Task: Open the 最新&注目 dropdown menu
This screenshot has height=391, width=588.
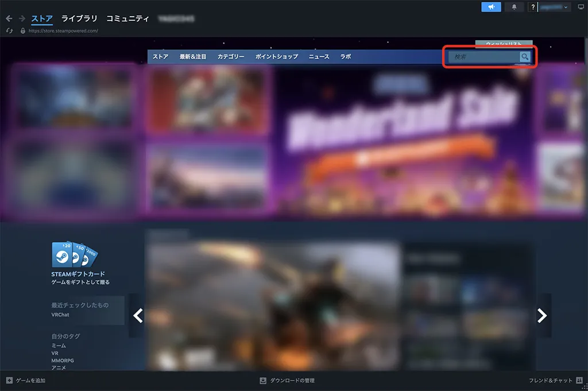Action: (193, 57)
